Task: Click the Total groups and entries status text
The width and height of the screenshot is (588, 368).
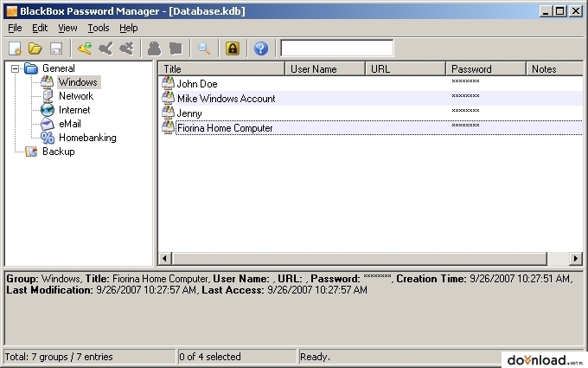Action: tap(59, 357)
